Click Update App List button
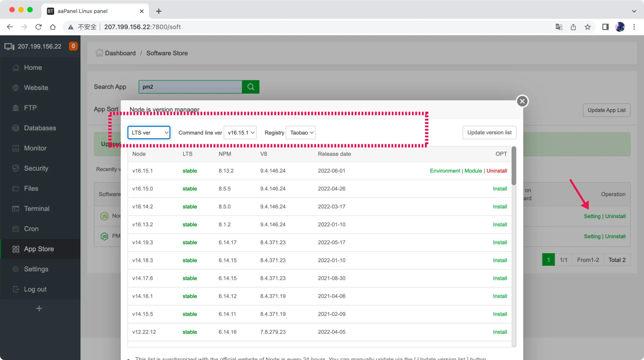 606,110
